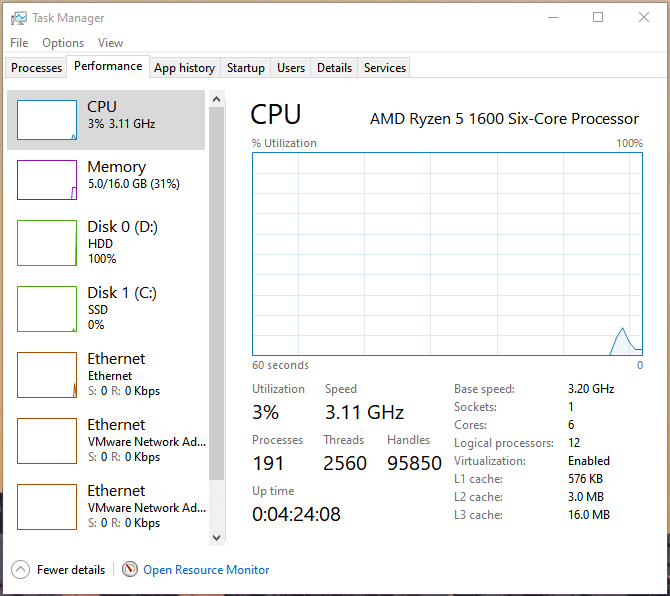Collapse view using Fewer details chevron

20,569
